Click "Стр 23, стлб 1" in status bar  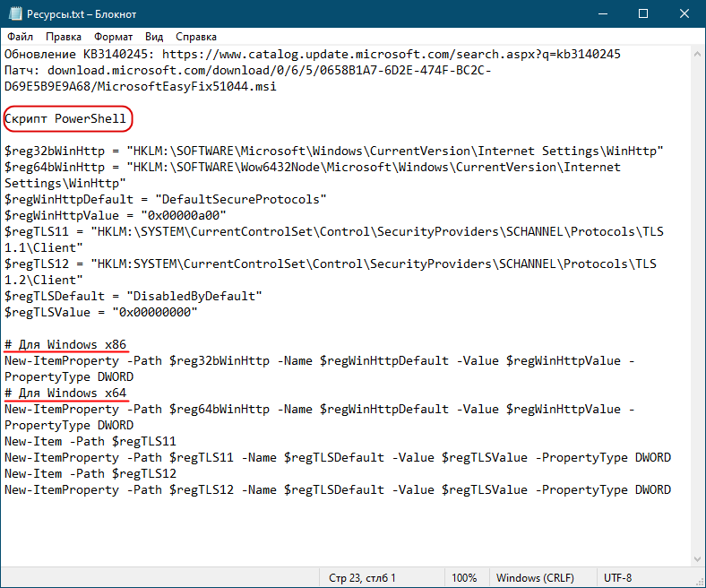(x=362, y=578)
